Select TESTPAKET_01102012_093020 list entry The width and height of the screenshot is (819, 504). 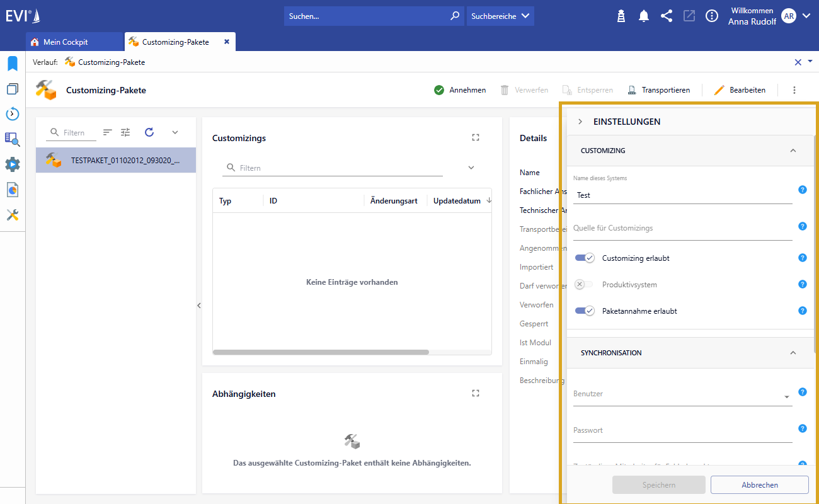(116, 160)
